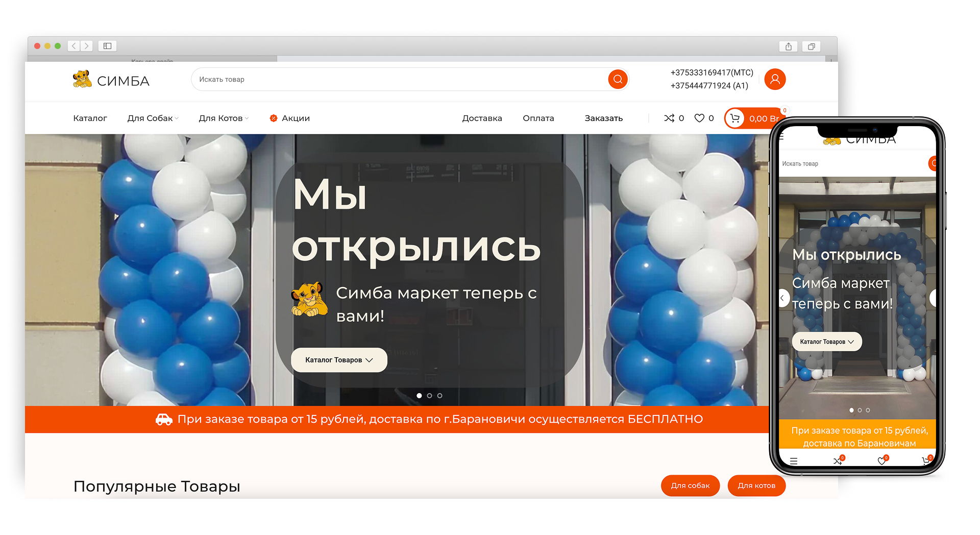The width and height of the screenshot is (980, 535).
Task: Expand the Для Собак dropdown menu
Action: pyautogui.click(x=153, y=118)
